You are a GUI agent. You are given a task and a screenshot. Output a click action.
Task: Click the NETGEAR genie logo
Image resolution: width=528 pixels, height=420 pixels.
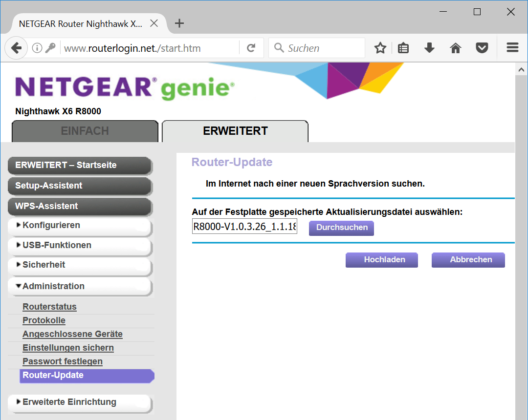tap(125, 87)
